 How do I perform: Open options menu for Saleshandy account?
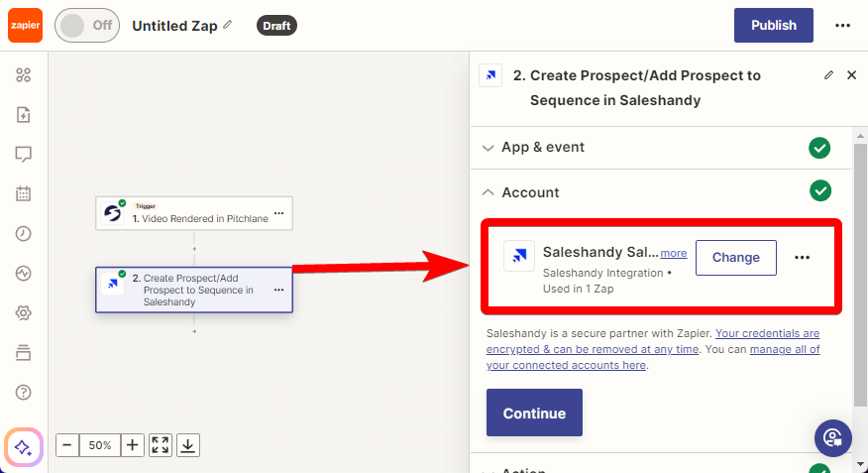(803, 258)
